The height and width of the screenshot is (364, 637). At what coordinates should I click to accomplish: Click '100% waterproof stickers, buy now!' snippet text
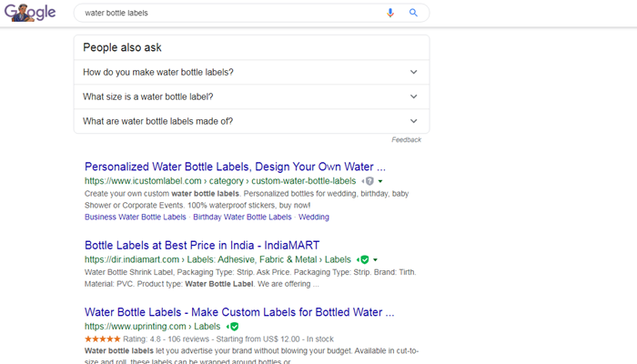click(x=248, y=205)
